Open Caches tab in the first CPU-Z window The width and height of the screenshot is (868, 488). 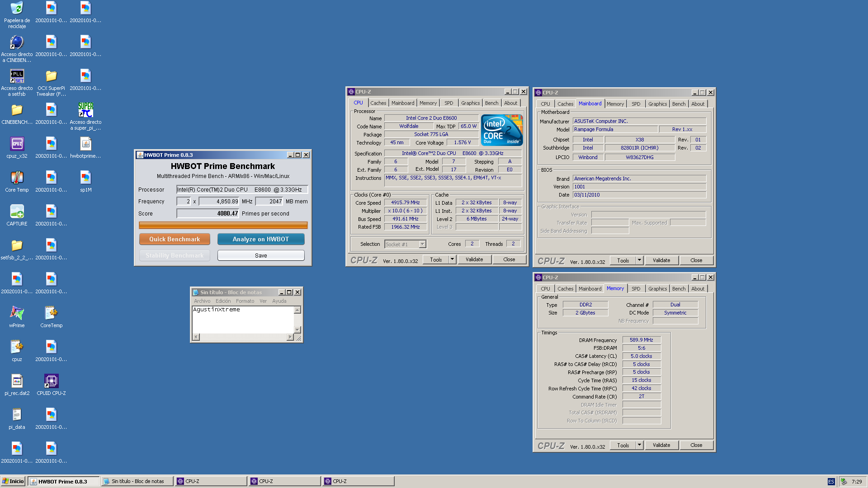click(378, 103)
